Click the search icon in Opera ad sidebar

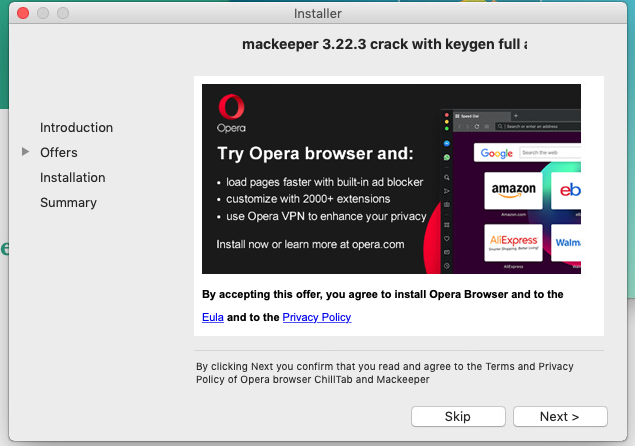[447, 177]
